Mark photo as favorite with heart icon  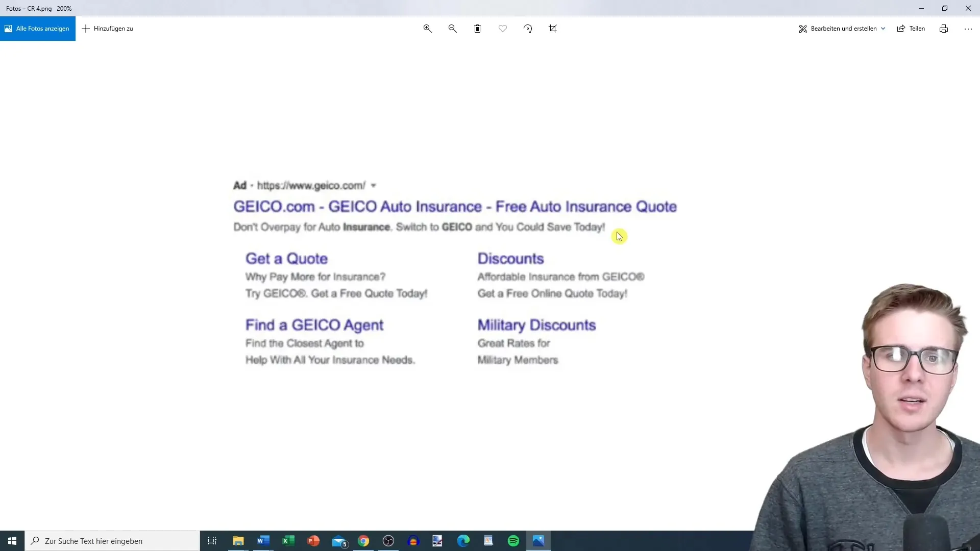(x=503, y=29)
